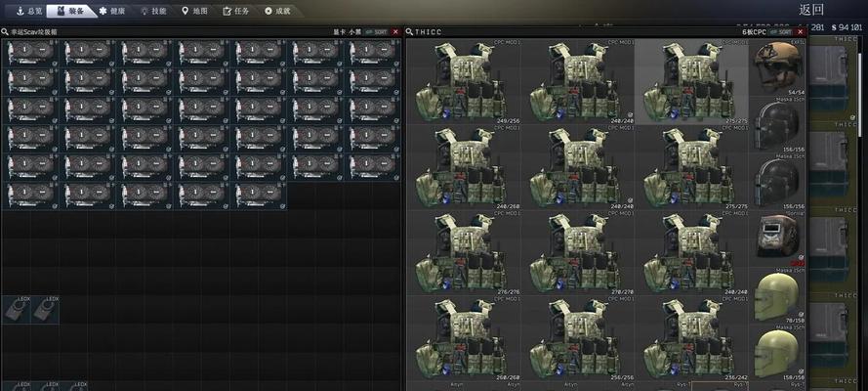Select CPC MOD.1 rig with 260/260 durability

point(464,337)
